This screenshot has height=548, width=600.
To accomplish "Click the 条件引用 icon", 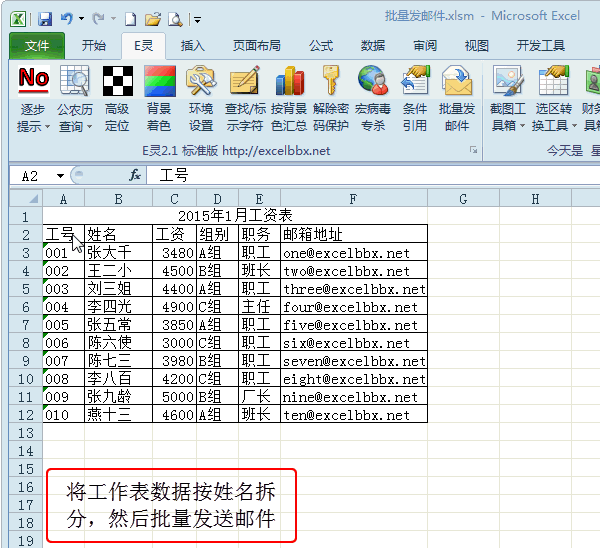I will (x=416, y=80).
